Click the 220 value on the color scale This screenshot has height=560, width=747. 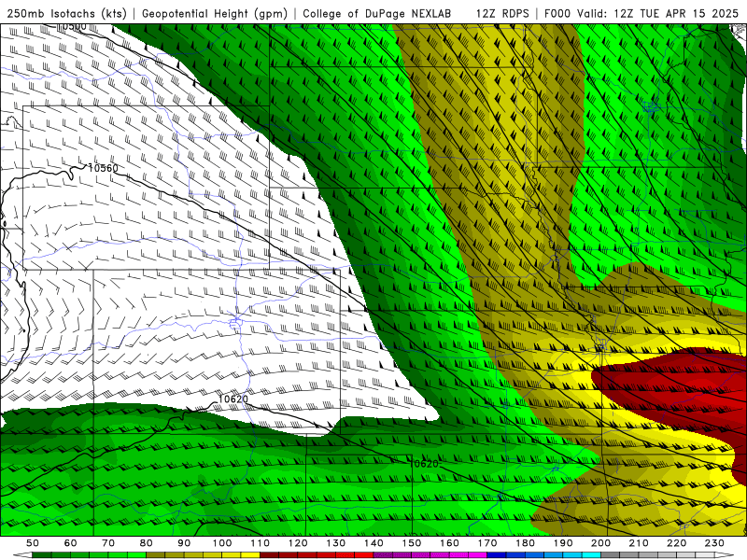(x=677, y=543)
